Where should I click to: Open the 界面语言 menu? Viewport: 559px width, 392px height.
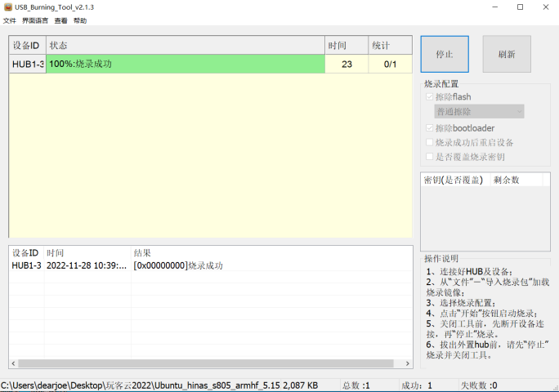35,20
